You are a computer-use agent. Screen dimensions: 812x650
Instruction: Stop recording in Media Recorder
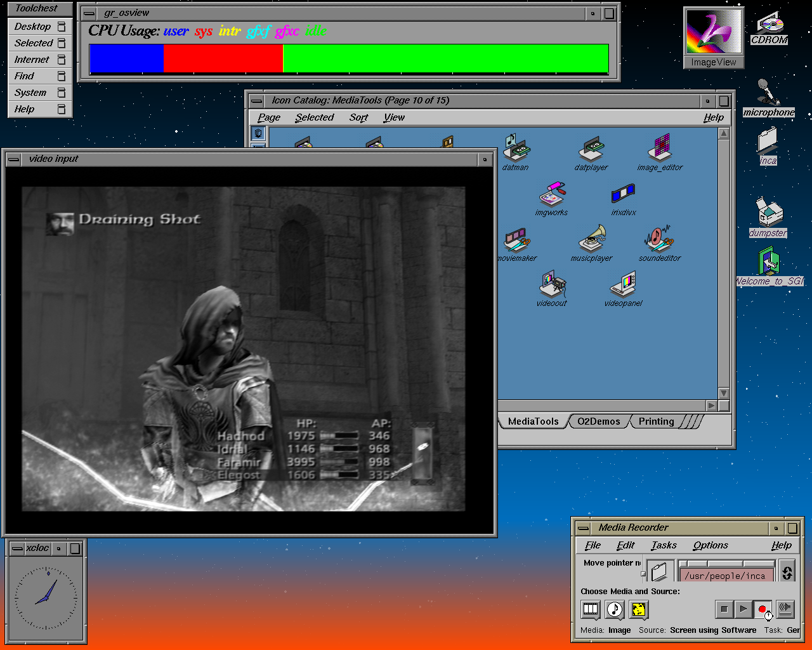click(724, 609)
